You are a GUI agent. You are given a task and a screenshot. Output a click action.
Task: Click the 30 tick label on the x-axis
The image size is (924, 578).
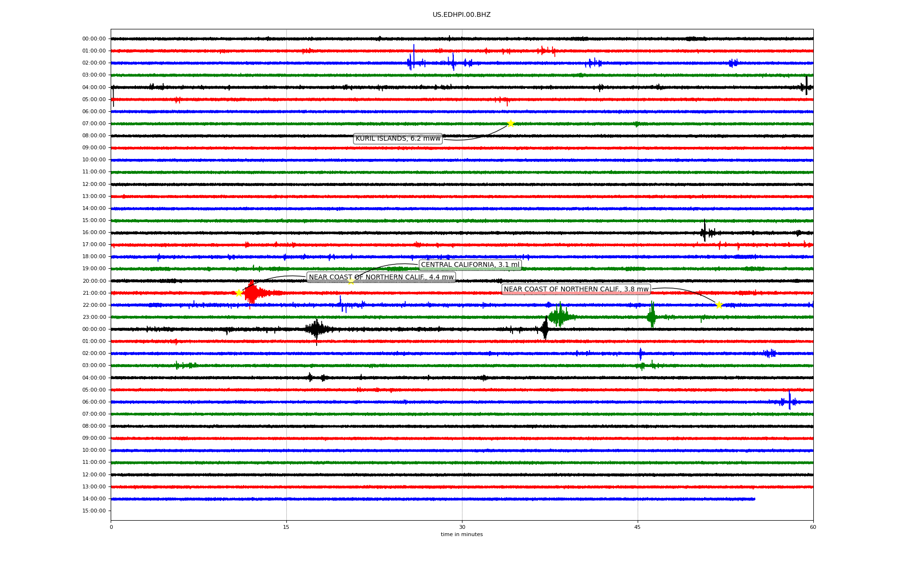[462, 527]
